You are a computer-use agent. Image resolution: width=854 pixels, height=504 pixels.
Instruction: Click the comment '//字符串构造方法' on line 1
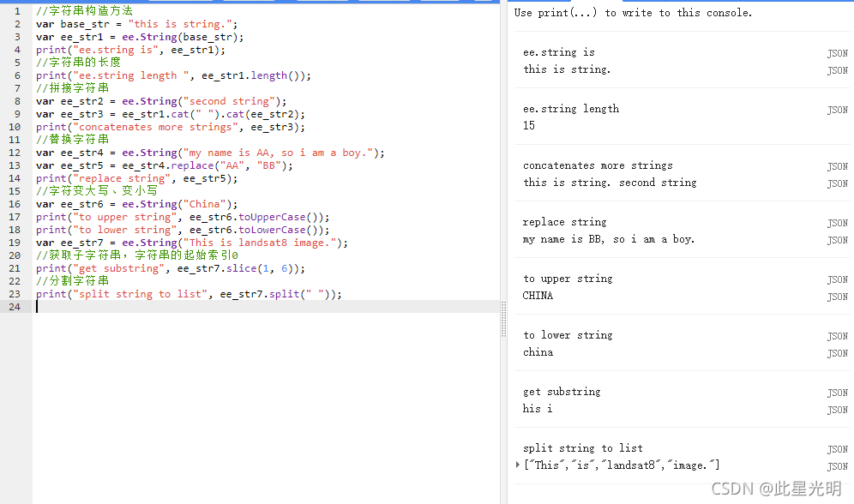pos(84,11)
